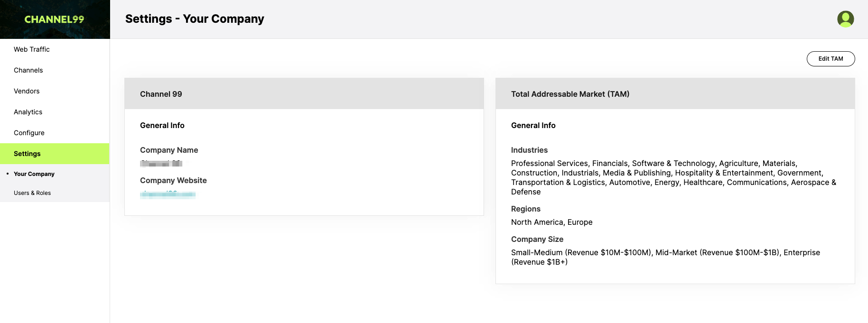
Task: Click the Channel 99 card header
Action: (304, 94)
